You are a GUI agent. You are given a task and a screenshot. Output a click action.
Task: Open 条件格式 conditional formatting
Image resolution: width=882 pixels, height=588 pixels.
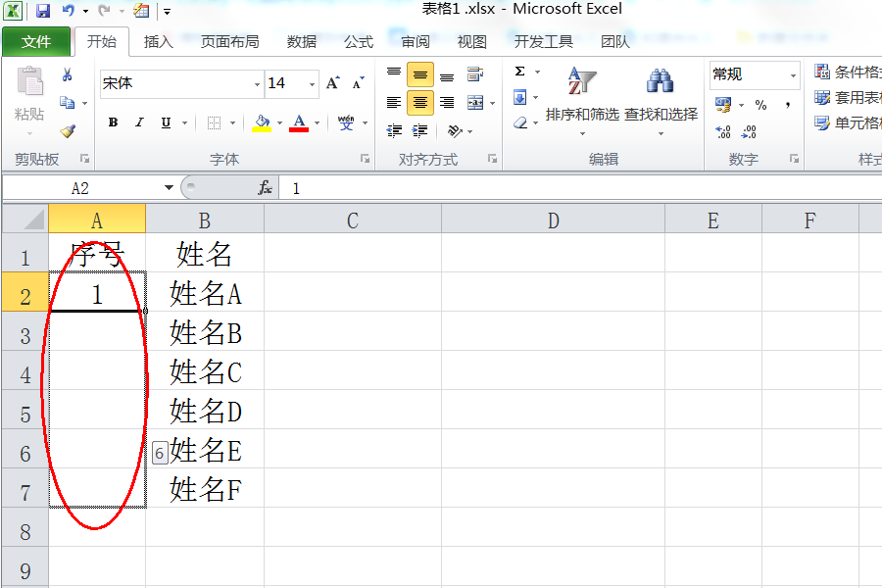pos(847,72)
